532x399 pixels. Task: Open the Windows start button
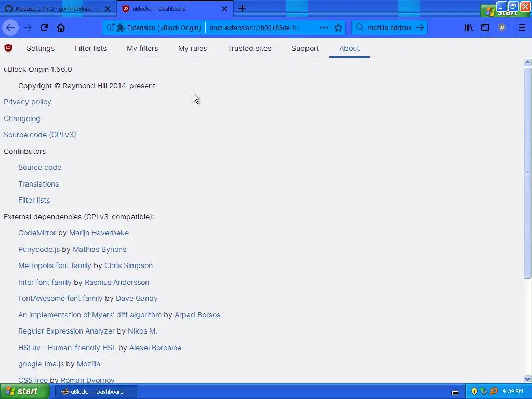click(24, 391)
